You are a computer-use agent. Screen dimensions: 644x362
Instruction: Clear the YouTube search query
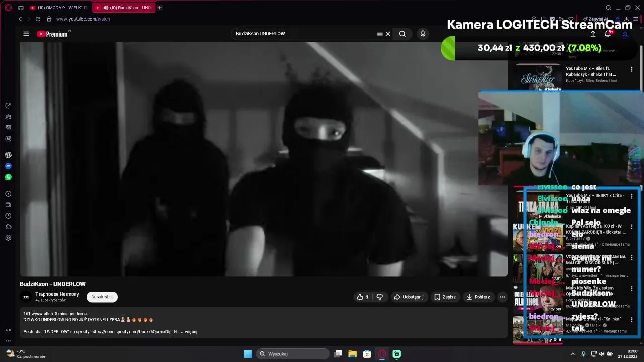click(x=388, y=34)
